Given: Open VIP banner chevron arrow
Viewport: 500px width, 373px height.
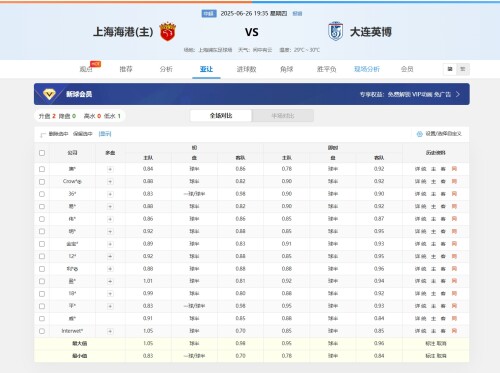Looking at the screenshot, I should (x=458, y=94).
